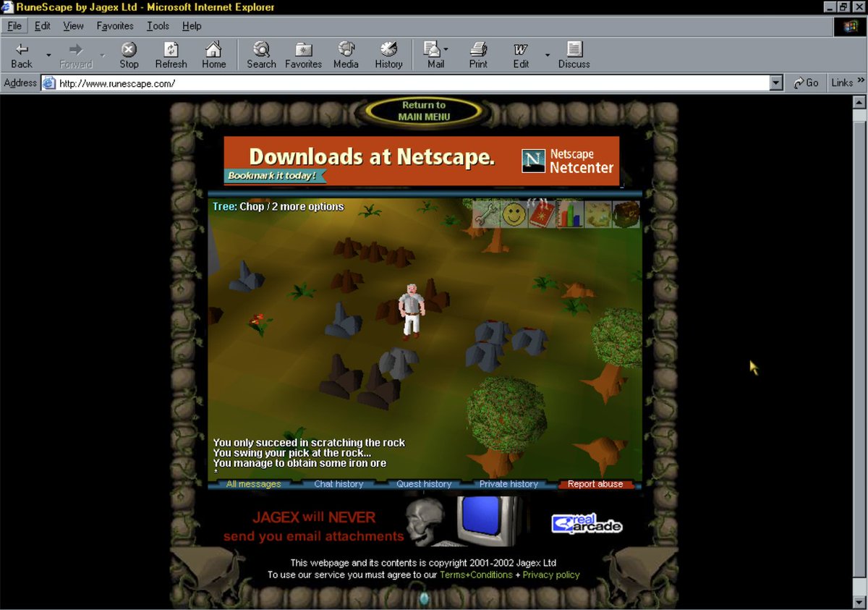Open the Favorites toolbar button

pos(303,56)
